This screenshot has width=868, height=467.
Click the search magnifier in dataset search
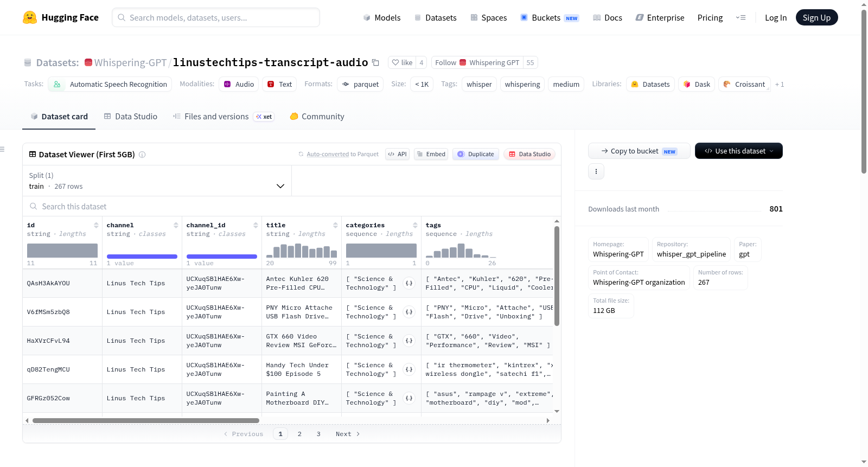(34, 206)
